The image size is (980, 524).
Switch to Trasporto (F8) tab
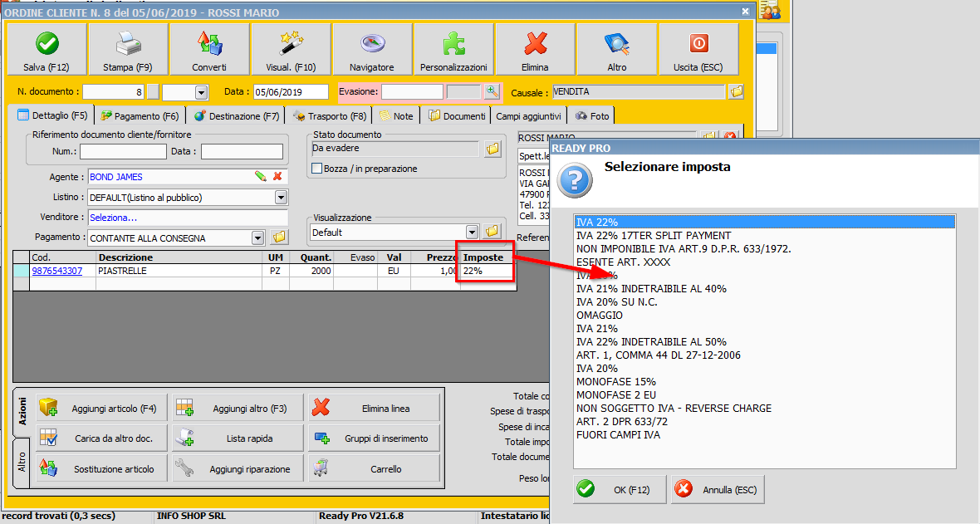330,115
